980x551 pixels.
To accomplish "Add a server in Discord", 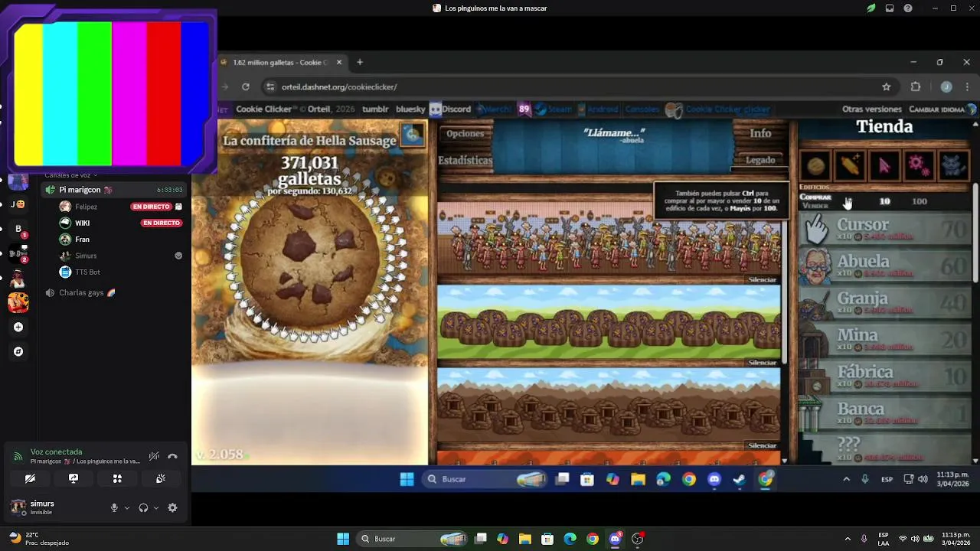I will point(18,327).
